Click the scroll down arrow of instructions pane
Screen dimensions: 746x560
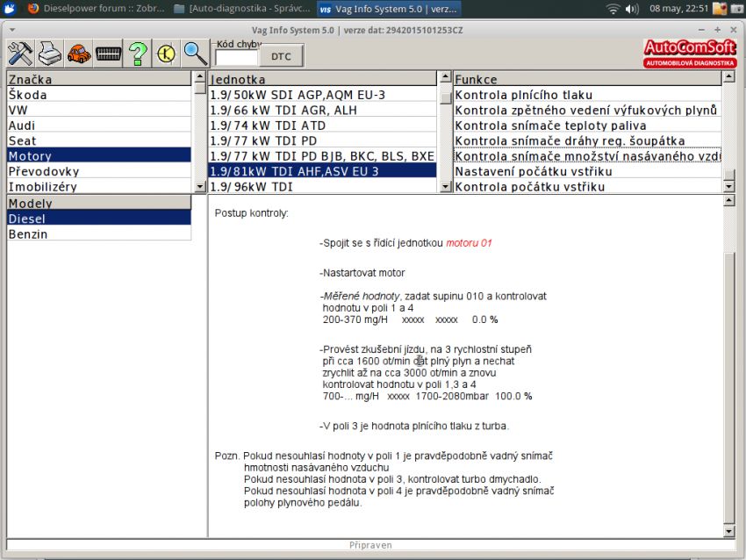[728, 531]
